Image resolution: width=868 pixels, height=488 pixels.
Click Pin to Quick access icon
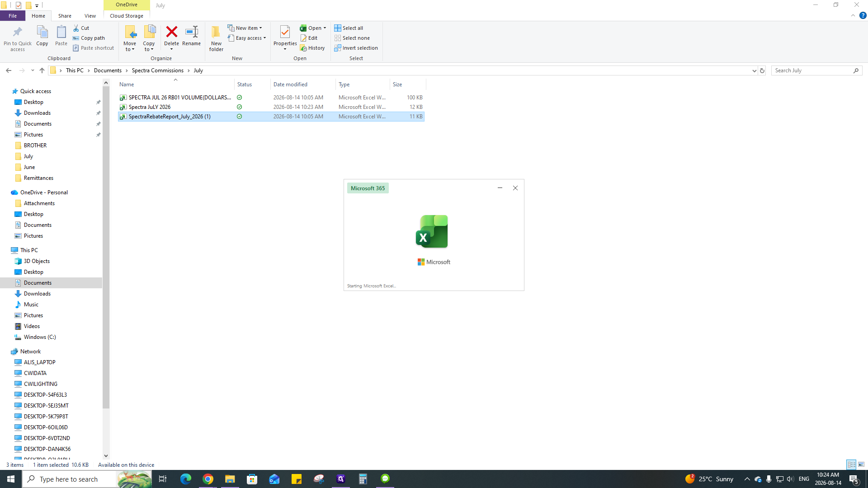pyautogui.click(x=18, y=38)
